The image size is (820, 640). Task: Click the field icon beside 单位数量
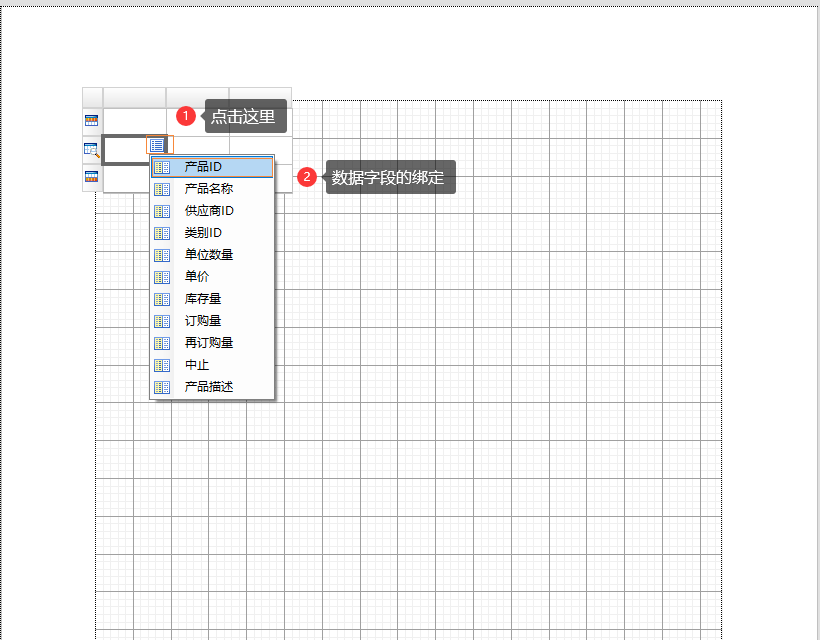162,255
